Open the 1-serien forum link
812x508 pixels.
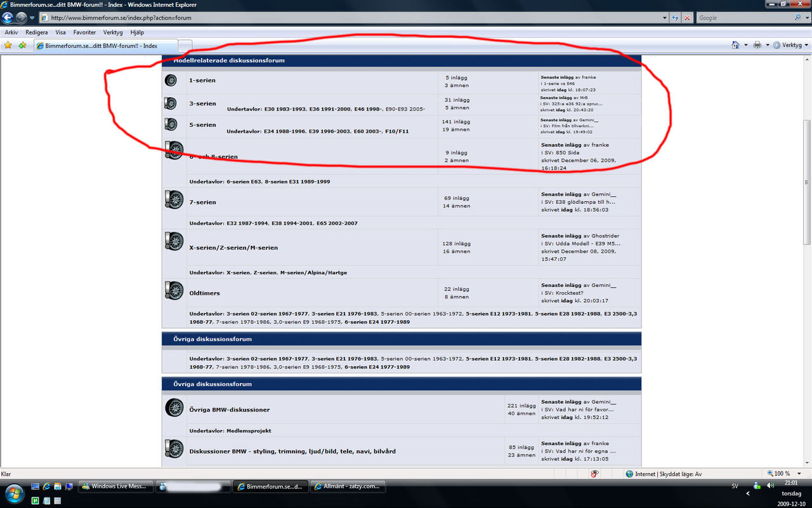(202, 81)
